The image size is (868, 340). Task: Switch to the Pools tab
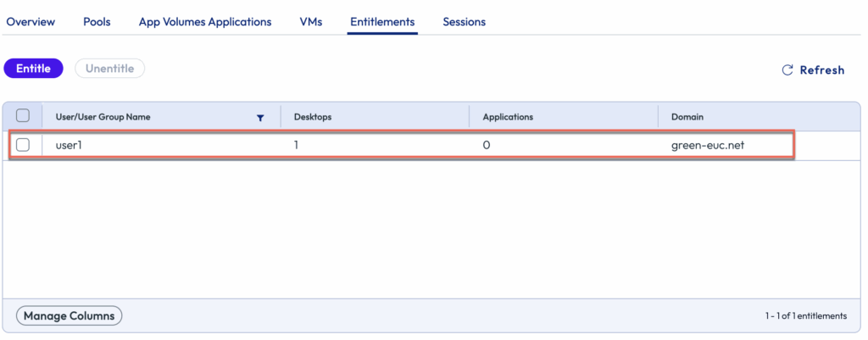(97, 22)
